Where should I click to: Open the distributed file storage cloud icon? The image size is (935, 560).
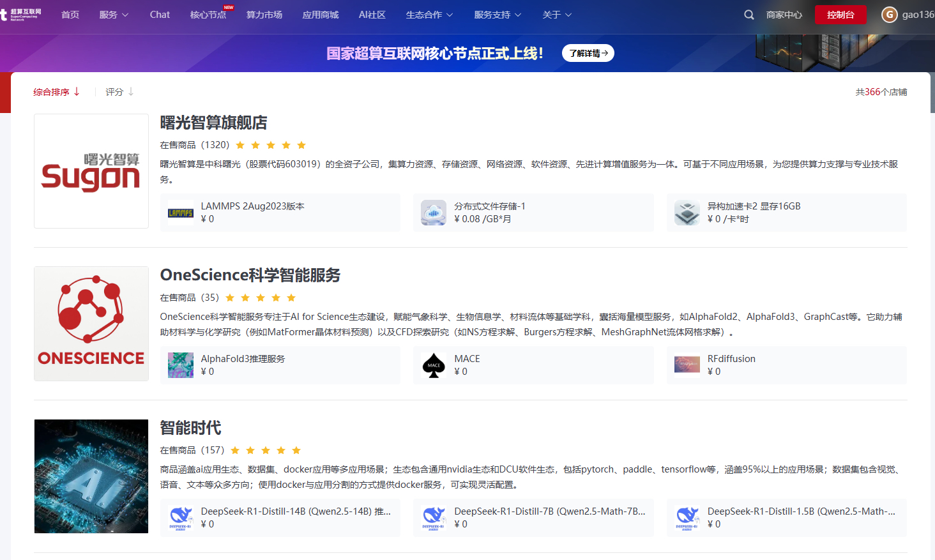coord(434,213)
